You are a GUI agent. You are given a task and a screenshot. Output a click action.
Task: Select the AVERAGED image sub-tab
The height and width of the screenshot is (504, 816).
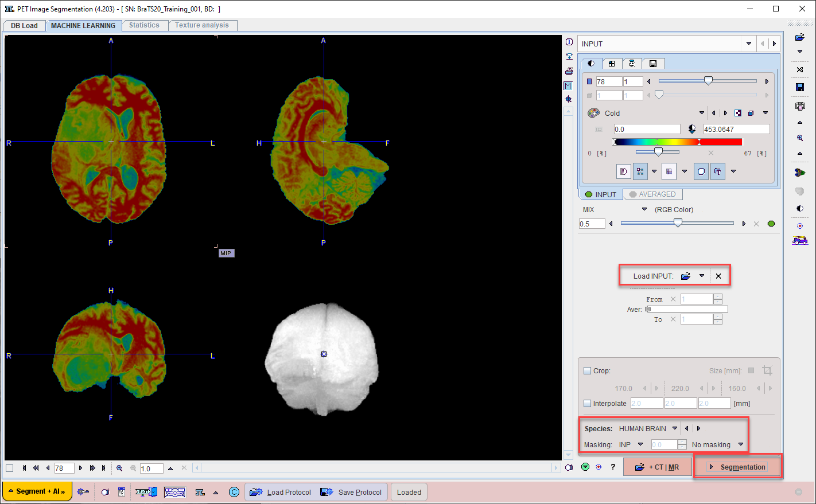652,194
